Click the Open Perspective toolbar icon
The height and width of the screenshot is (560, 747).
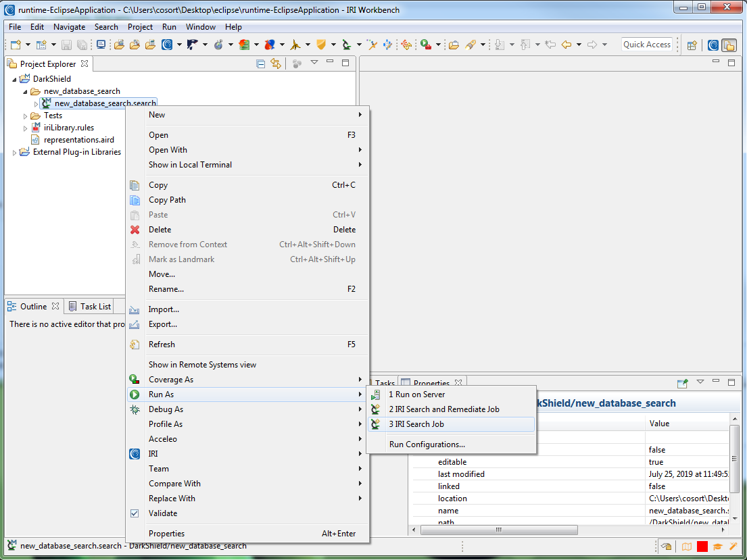[692, 45]
